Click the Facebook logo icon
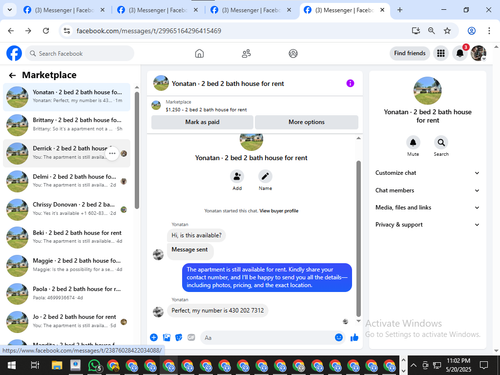500x375 pixels. 14,53
